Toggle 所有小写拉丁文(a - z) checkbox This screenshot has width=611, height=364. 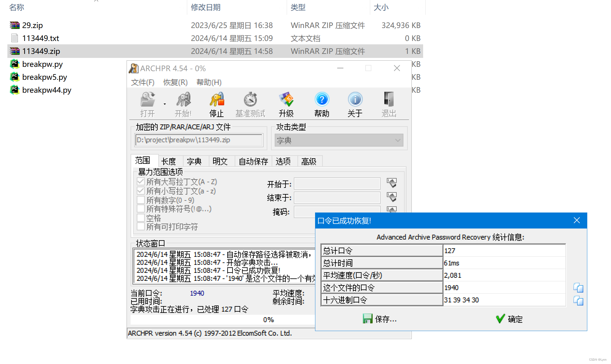click(x=141, y=191)
